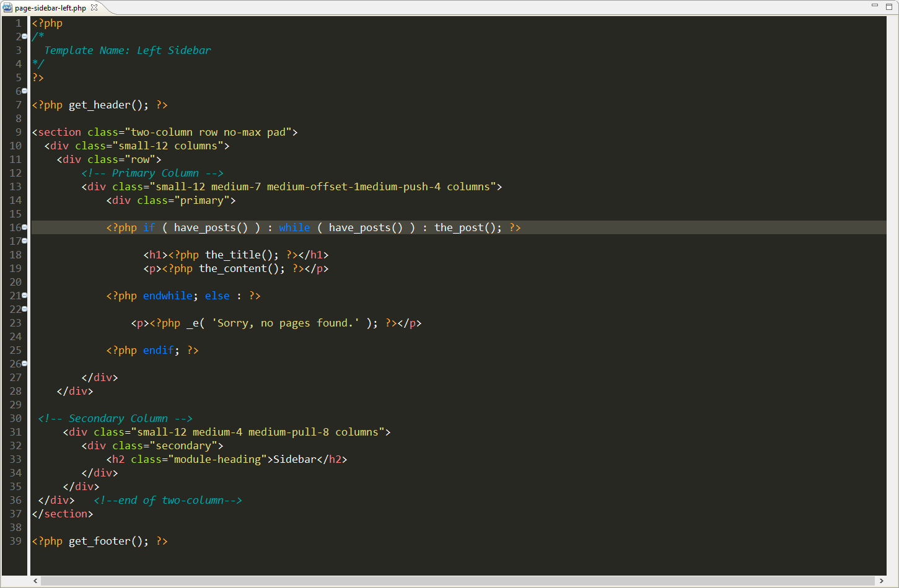Viewport: 899px width, 588px height.
Task: Toggle the fold marker on line 26
Action: coord(25,364)
